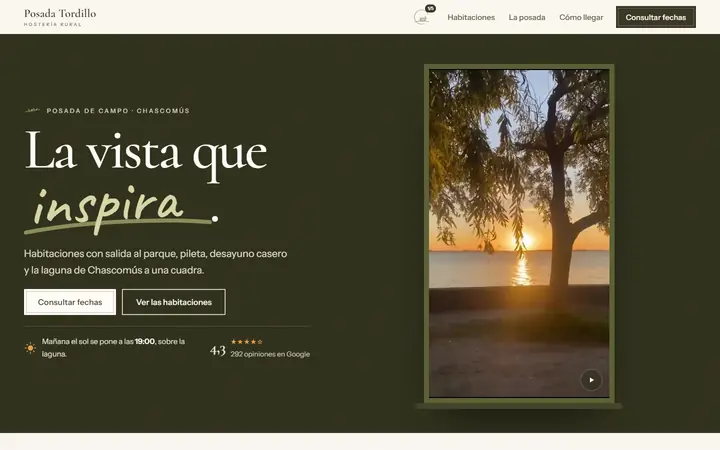Click the Posada Tordillo logo

click(60, 17)
